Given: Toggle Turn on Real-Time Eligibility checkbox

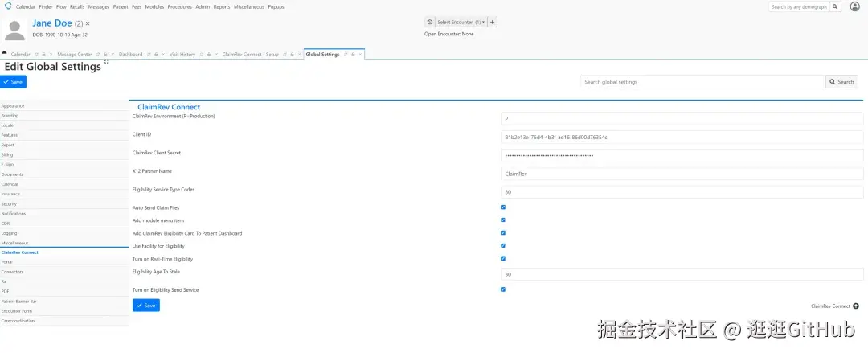Looking at the screenshot, I should click(x=502, y=258).
